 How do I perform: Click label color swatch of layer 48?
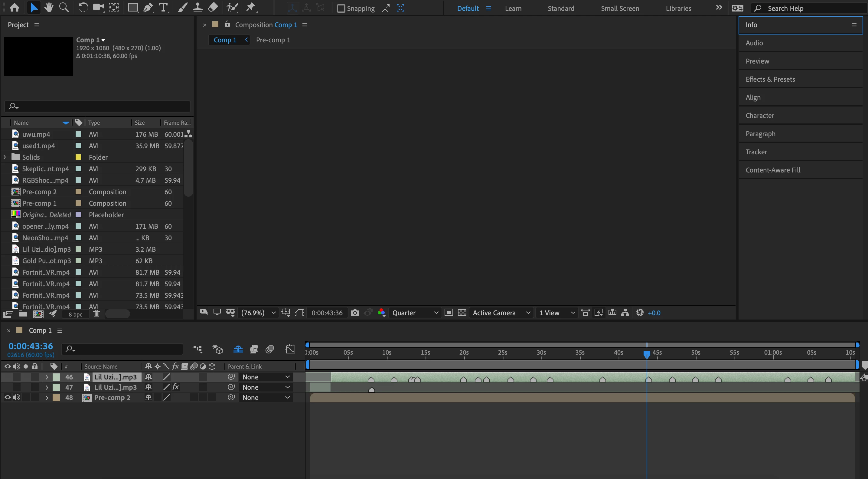pyautogui.click(x=56, y=397)
